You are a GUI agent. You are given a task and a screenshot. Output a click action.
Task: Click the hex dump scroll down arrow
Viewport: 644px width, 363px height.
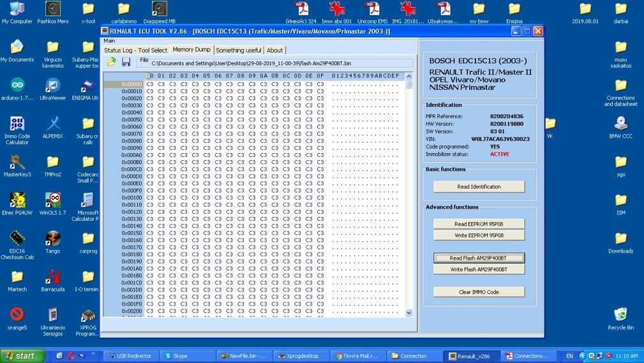408,313
